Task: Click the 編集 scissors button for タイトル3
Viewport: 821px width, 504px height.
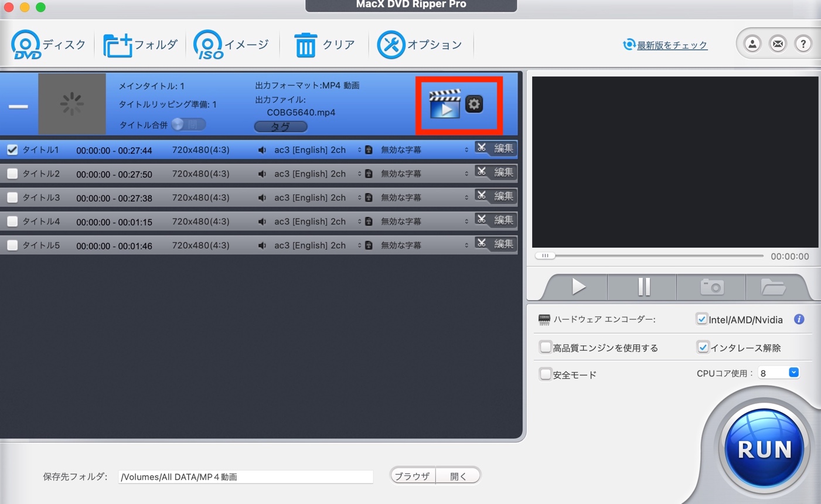Action: (x=496, y=196)
